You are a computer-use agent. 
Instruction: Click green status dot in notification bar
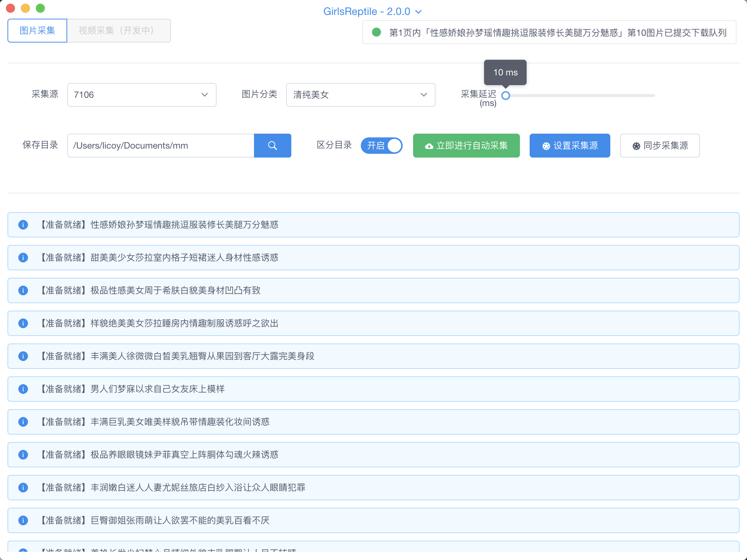click(x=376, y=32)
